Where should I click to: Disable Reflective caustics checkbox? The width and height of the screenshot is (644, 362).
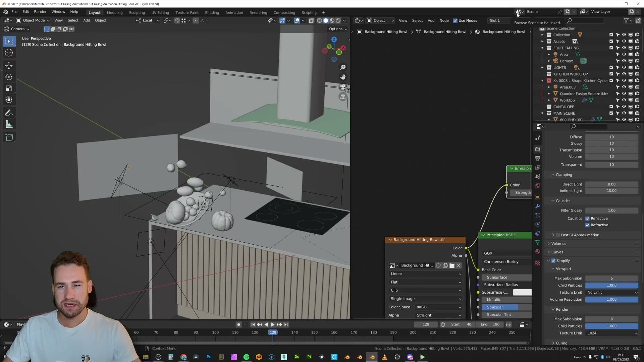coord(587,219)
